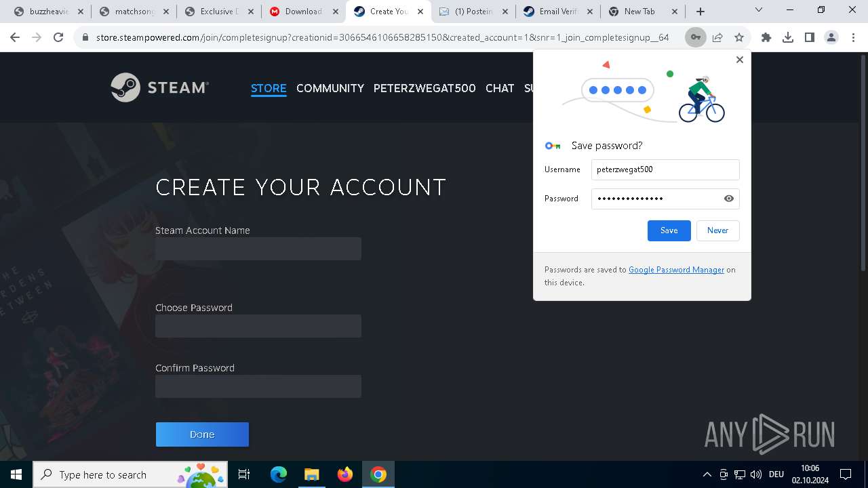Close the Create You tab
Viewport: 868px width, 488px height.
(420, 12)
